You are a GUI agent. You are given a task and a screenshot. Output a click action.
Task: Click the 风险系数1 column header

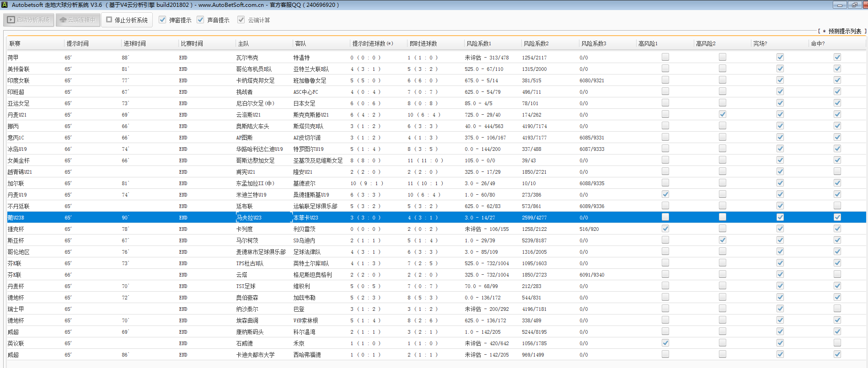coord(479,43)
